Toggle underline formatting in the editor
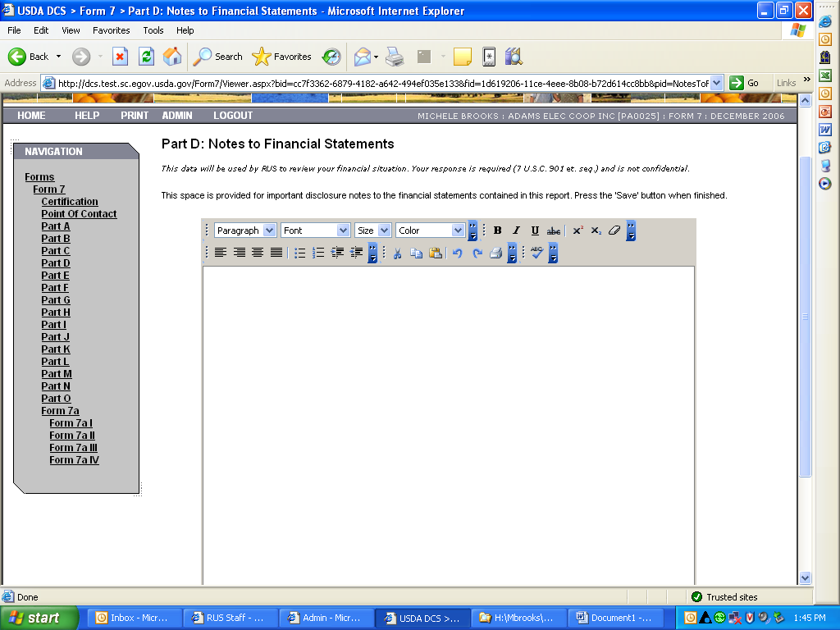 click(535, 231)
